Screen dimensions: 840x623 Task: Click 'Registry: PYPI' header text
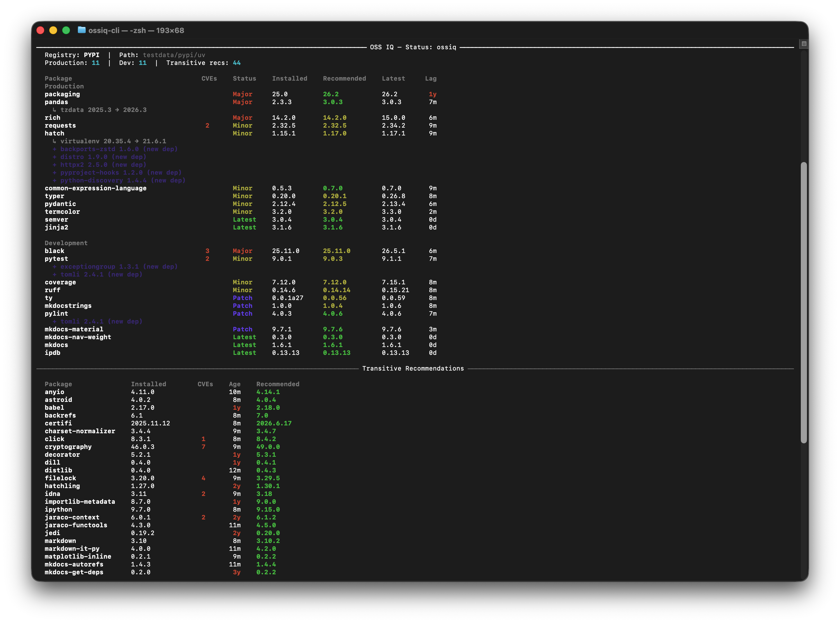pos(72,55)
